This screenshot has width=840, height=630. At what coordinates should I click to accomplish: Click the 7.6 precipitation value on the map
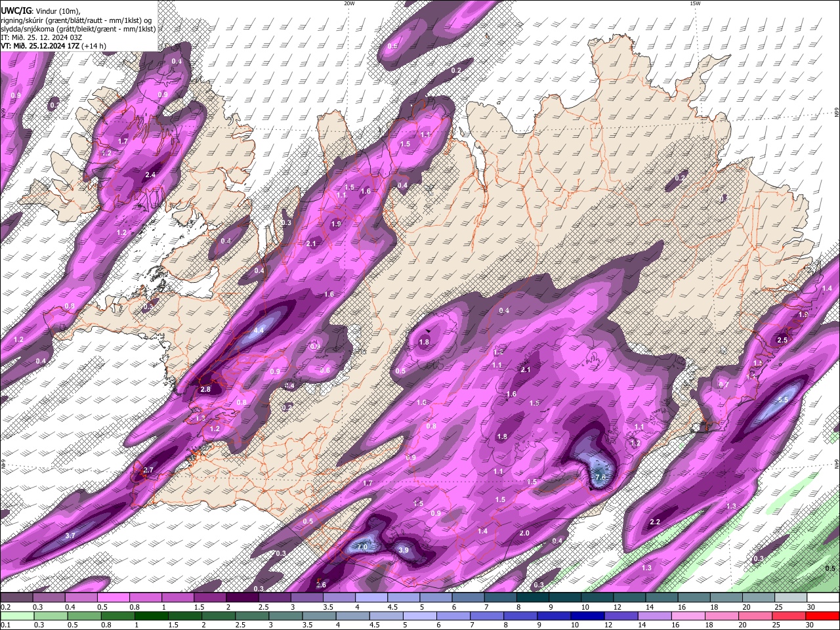[599, 477]
